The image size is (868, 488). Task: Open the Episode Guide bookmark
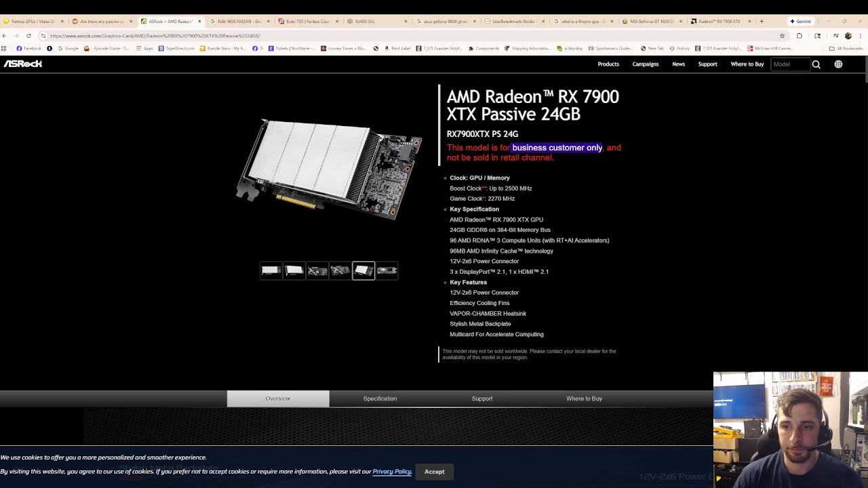(107, 48)
